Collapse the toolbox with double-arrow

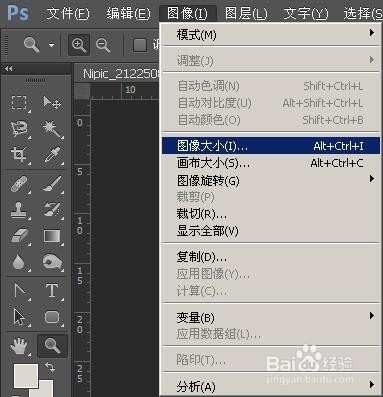(9, 69)
